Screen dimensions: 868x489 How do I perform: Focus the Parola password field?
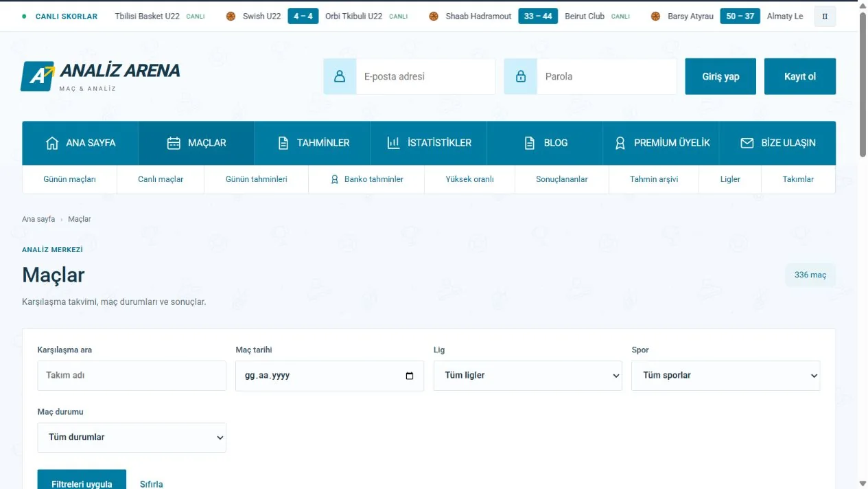(x=607, y=76)
